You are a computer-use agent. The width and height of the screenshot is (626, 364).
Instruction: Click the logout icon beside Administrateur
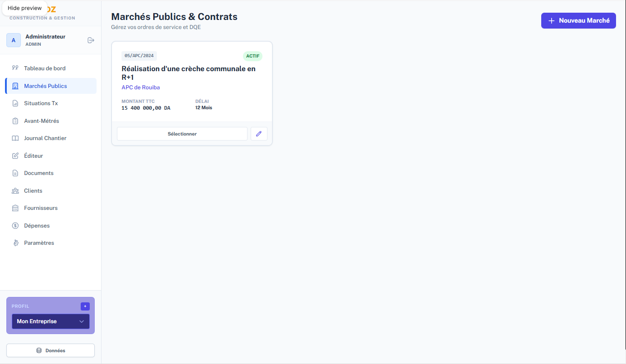[91, 40]
